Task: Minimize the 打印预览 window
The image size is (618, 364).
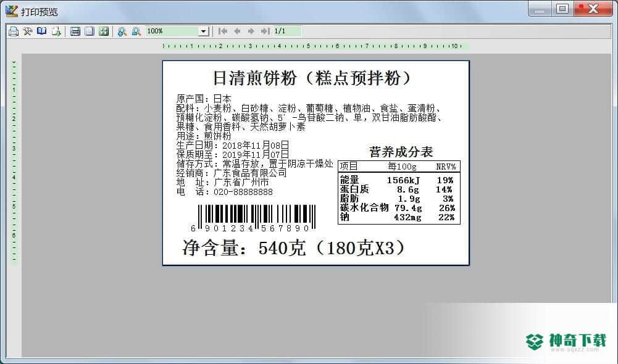Action: click(x=540, y=9)
